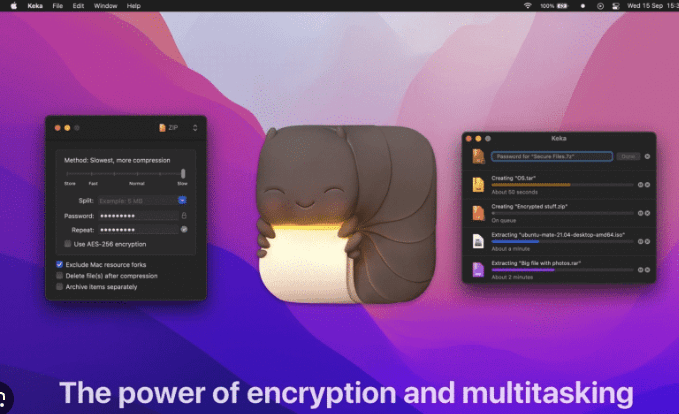Pause the Creating OS.tar task
The image size is (679, 414).
point(640,185)
